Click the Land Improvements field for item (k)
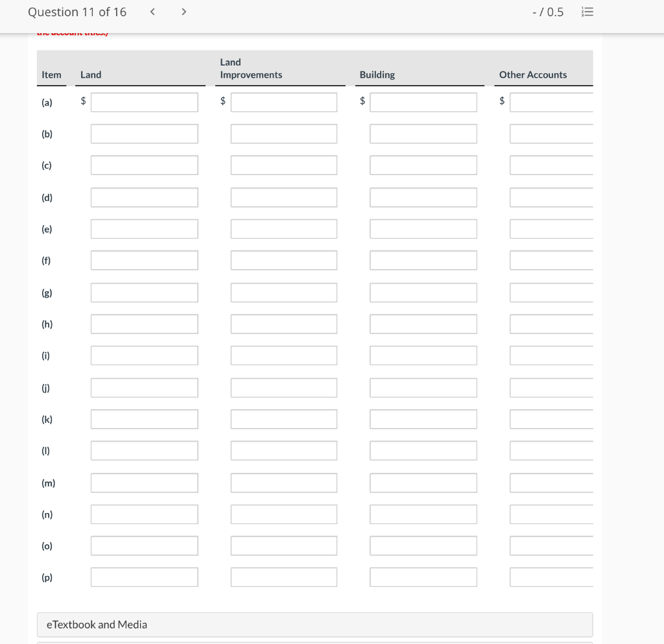Screen dimensions: 664x644 [284, 419]
